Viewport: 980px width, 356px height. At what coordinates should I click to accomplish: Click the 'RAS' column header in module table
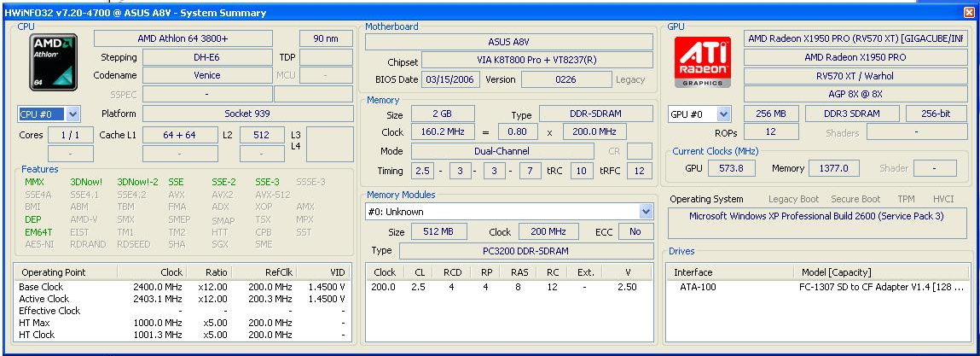[x=519, y=272]
